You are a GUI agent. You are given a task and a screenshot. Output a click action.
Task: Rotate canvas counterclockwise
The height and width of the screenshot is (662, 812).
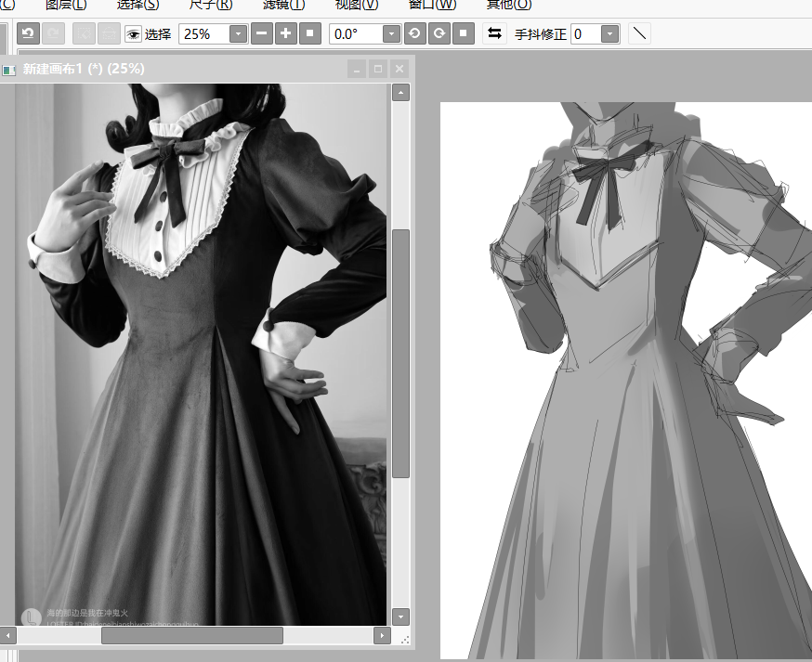(x=414, y=34)
